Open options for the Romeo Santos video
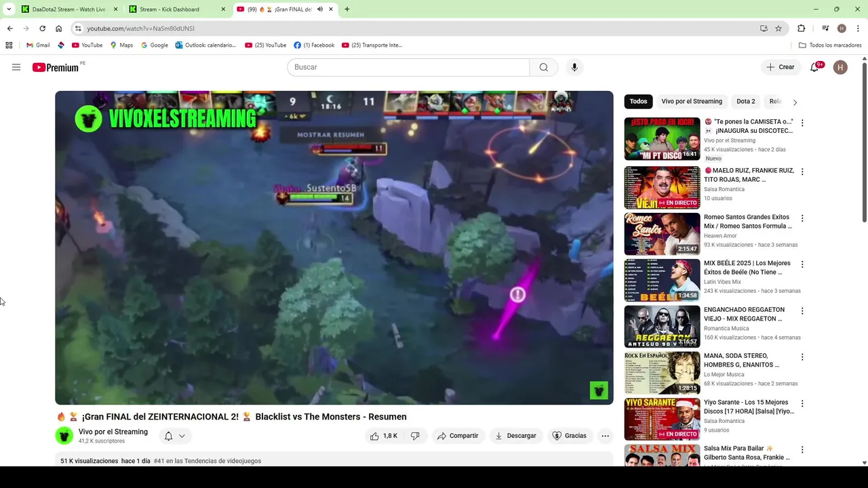This screenshot has height=488, width=868. (802, 218)
